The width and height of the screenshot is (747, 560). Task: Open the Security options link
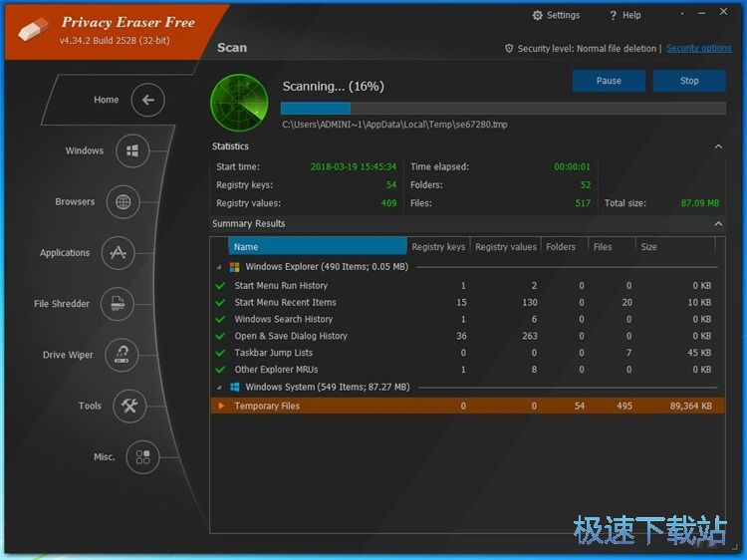point(698,48)
